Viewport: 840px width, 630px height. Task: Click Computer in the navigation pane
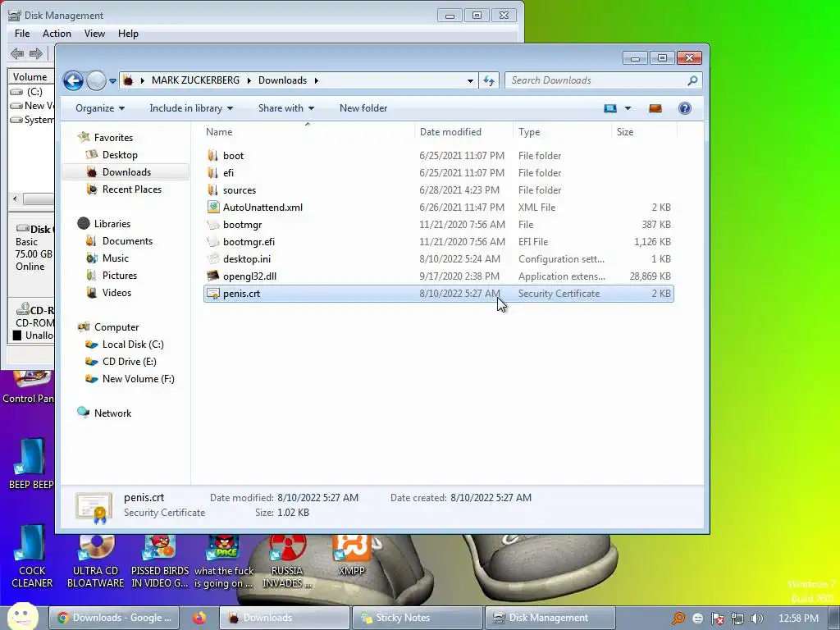click(x=116, y=327)
